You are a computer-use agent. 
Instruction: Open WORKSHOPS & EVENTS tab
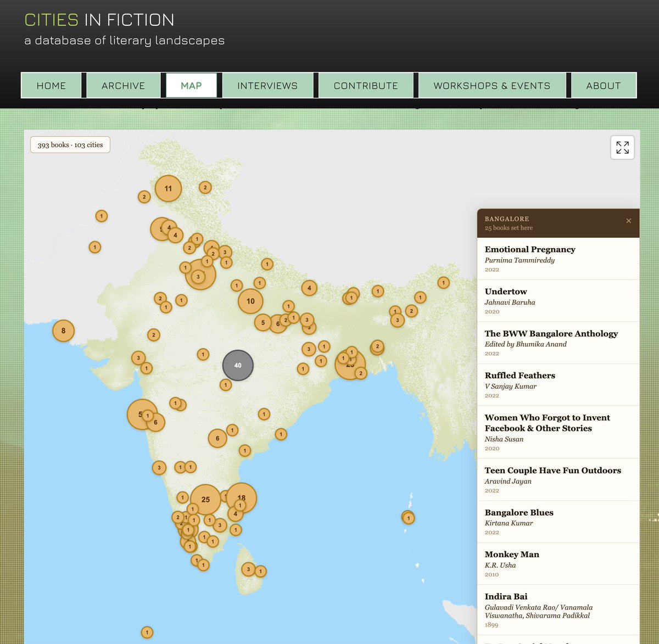click(x=492, y=86)
